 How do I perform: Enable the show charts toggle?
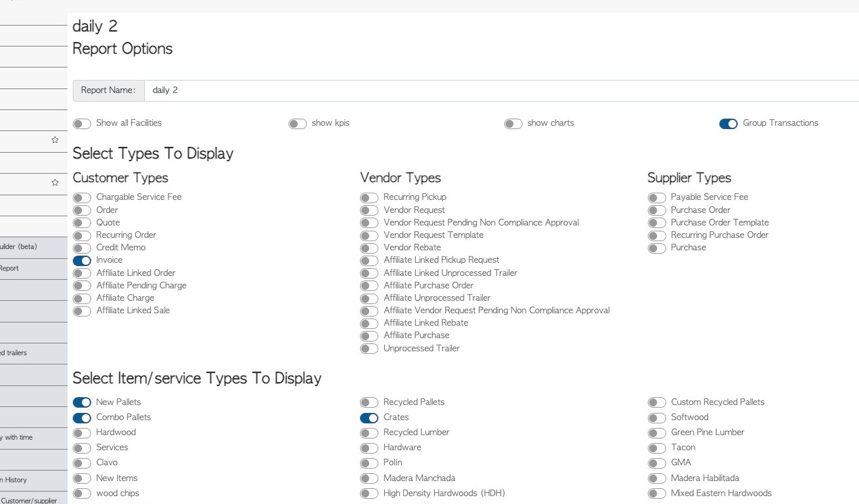[513, 124]
